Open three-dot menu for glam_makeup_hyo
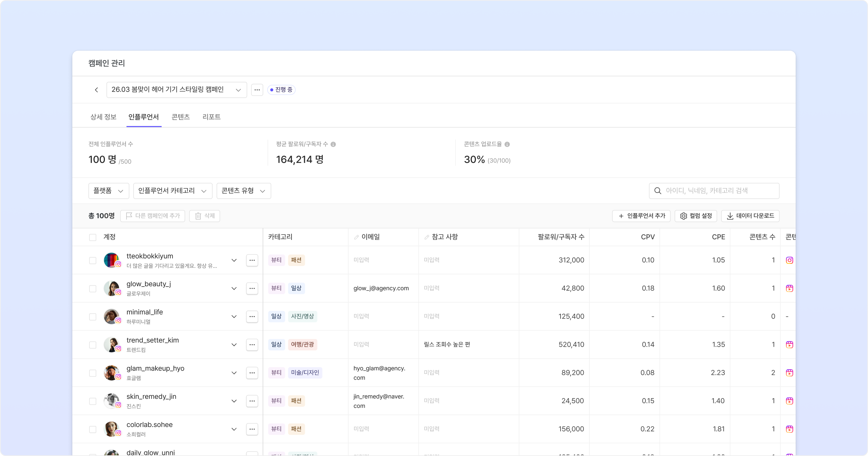 point(252,373)
